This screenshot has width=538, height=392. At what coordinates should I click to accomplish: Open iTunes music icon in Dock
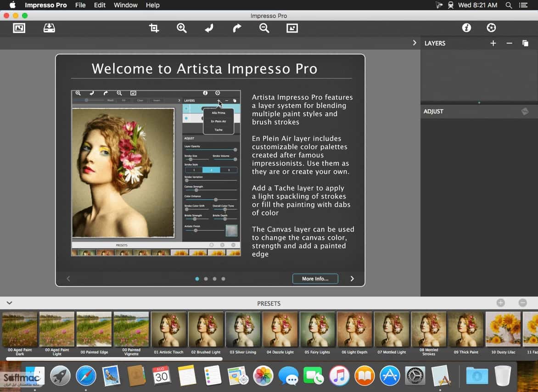tap(339, 376)
